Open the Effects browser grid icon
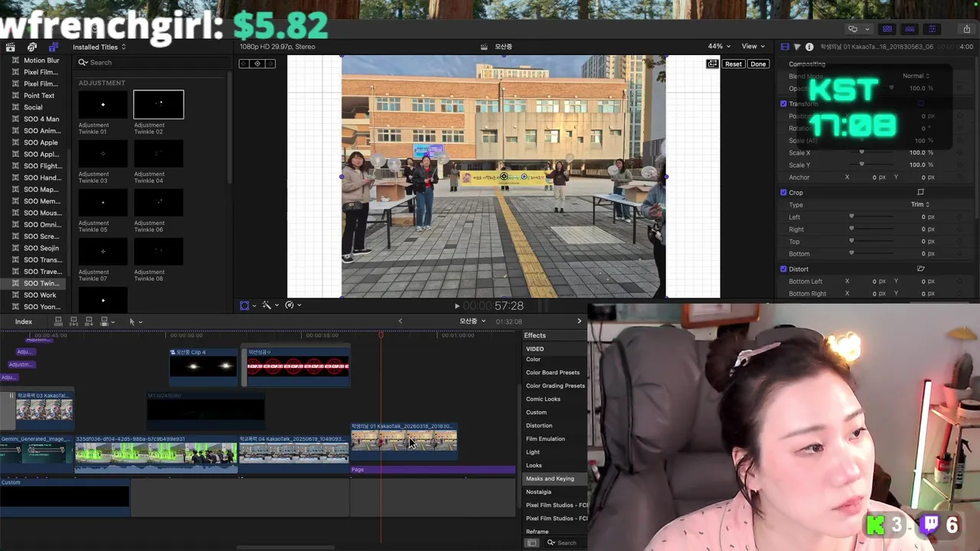 click(x=532, y=543)
